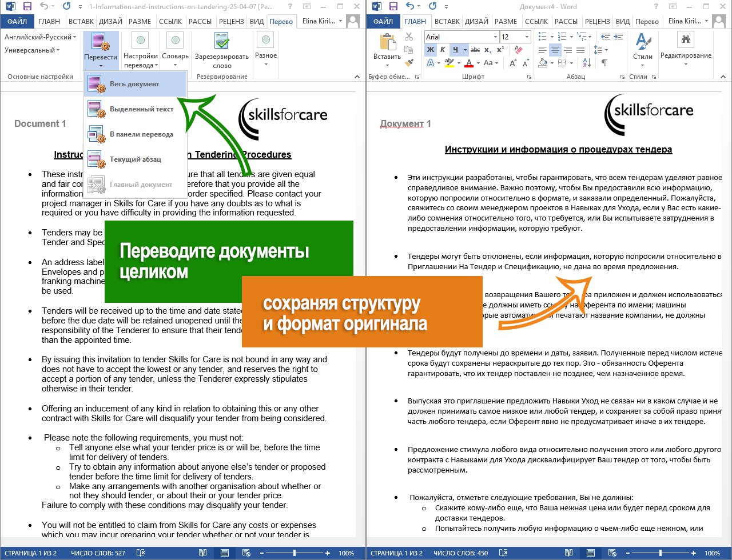Switch to Перево tab in right Word window
Screen dimensions: 732x560
point(647,22)
